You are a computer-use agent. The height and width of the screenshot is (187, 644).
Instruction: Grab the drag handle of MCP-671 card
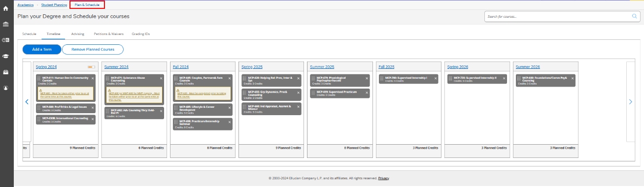pos(107,78)
